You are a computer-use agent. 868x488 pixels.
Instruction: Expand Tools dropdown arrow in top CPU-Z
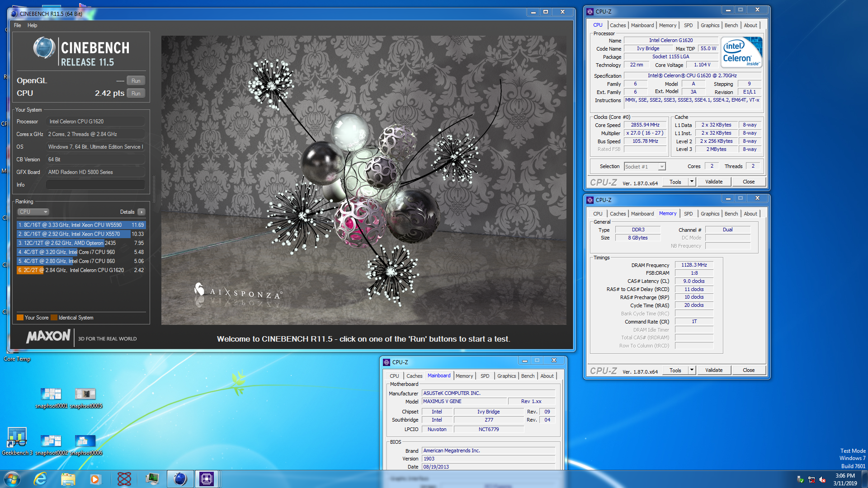pos(692,182)
